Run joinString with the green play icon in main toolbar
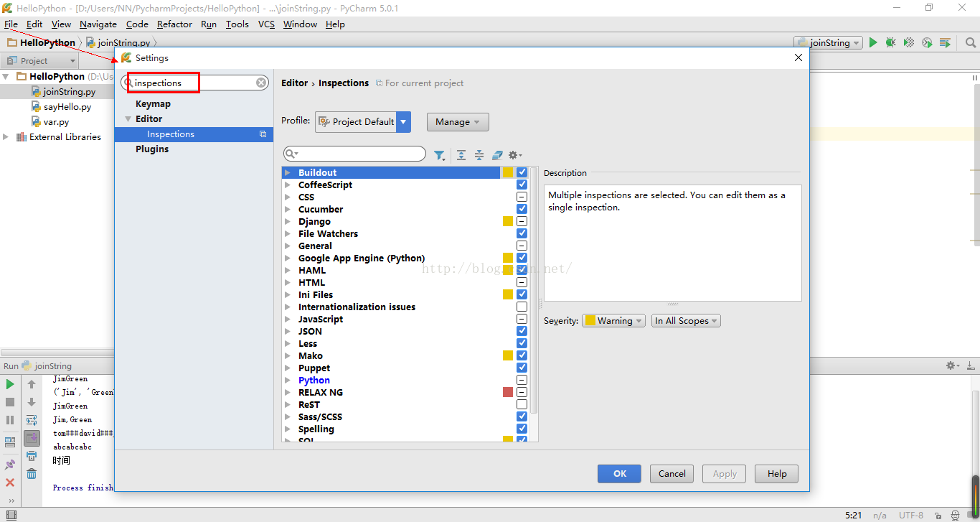The image size is (980, 522). point(873,42)
